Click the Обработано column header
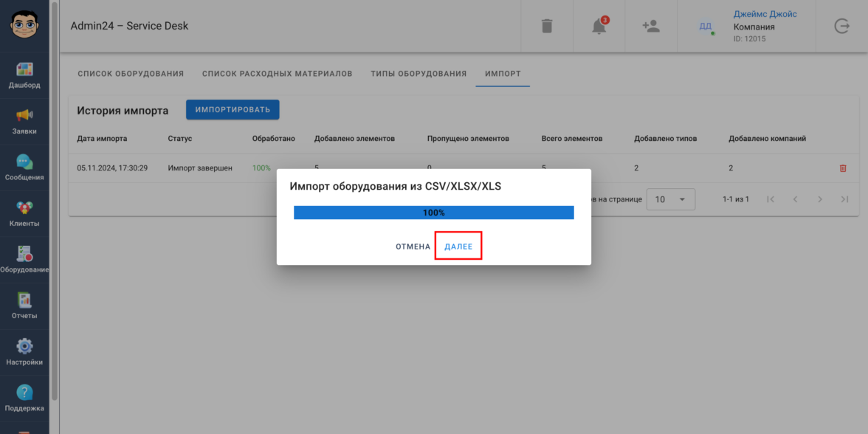 (273, 139)
